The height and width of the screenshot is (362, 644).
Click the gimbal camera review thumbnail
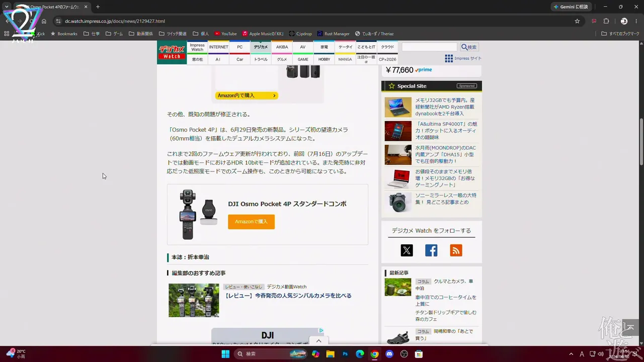(x=194, y=300)
